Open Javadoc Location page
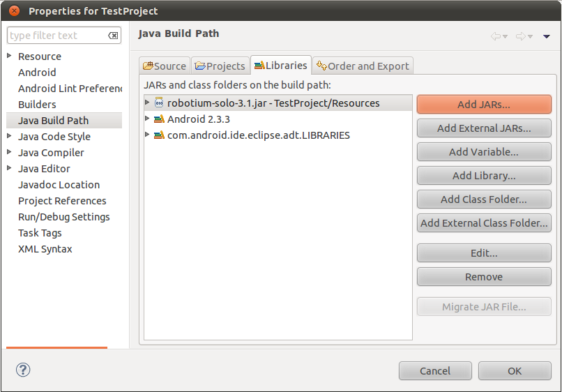 point(59,185)
